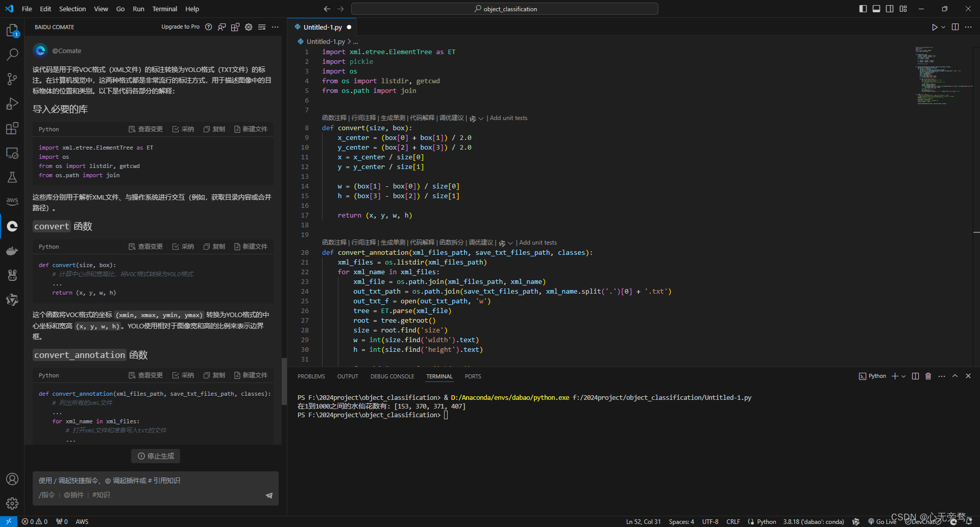The width and height of the screenshot is (980, 527).
Task: Click 函数注释 lens above convert_annotation
Action: tap(334, 243)
